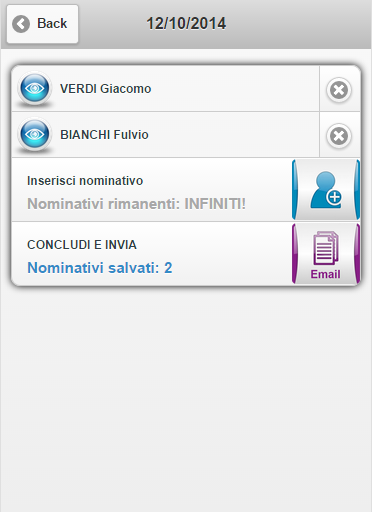Click Nominativi rimanenti: INFINITI! text
The width and height of the screenshot is (372, 512).
136,204
